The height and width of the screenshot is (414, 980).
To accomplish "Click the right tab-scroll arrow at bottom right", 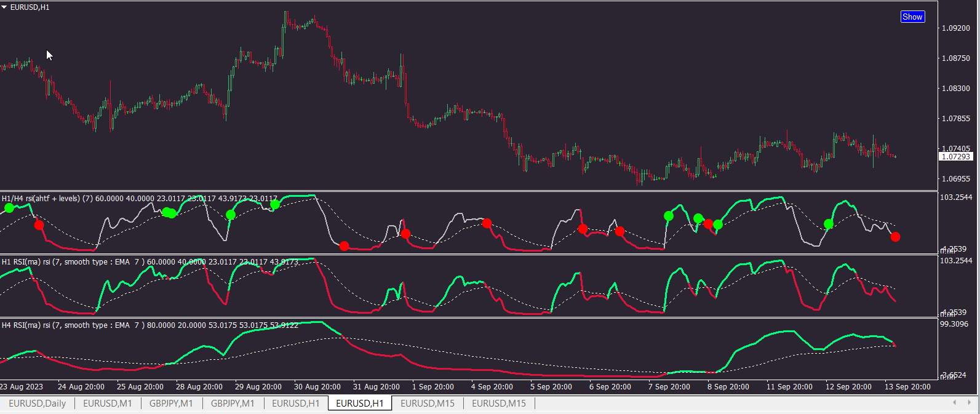I will (968, 403).
